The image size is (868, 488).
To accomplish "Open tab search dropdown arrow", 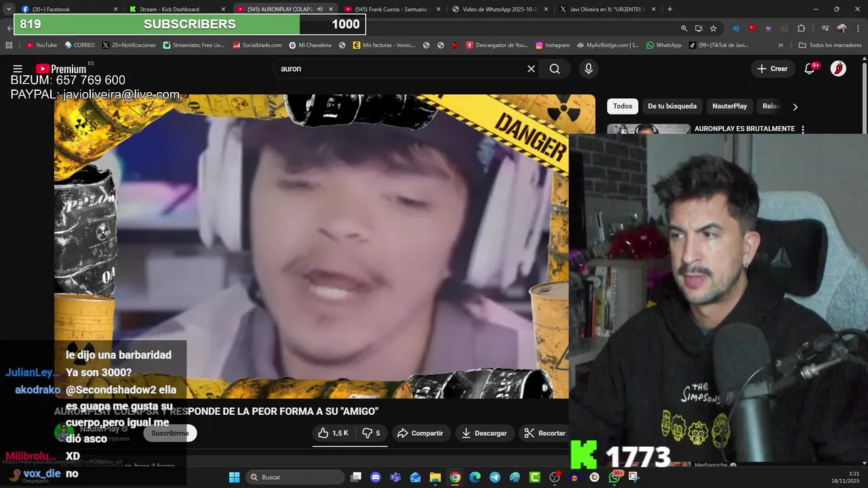I will (9, 9).
